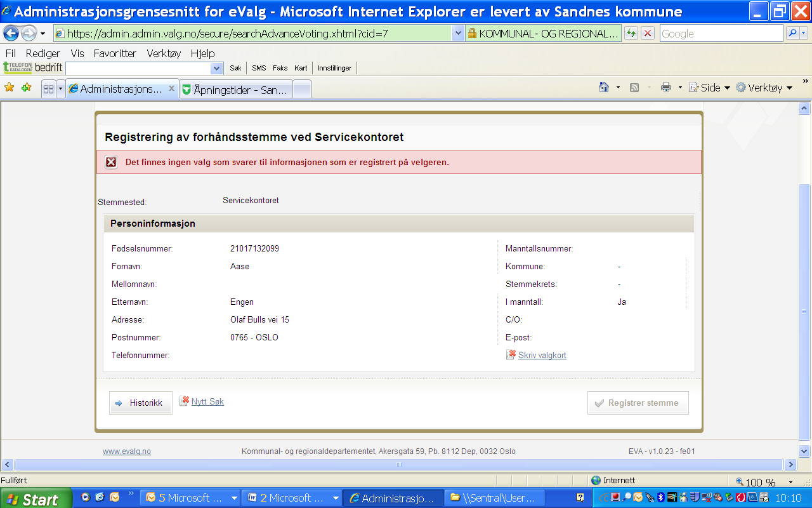Click SMS in the Telefonkatalogen toolbar
812x508 pixels.
pos(259,68)
